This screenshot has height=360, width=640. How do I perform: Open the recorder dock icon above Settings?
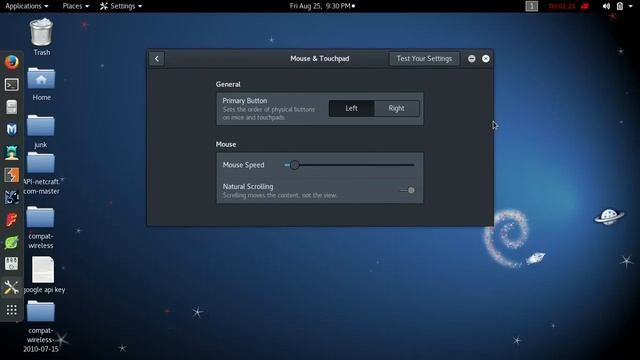(x=12, y=264)
